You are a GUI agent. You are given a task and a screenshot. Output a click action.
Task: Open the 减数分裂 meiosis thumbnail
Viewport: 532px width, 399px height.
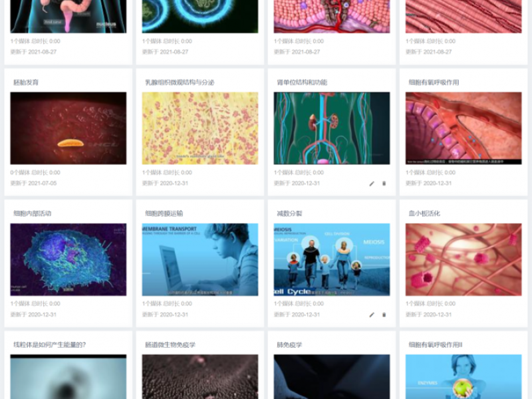coord(332,259)
